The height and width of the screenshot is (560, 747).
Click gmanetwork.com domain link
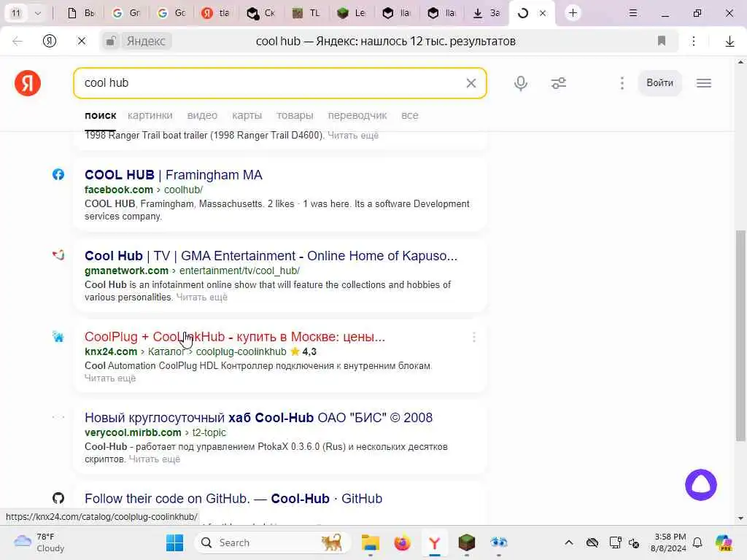pos(126,271)
